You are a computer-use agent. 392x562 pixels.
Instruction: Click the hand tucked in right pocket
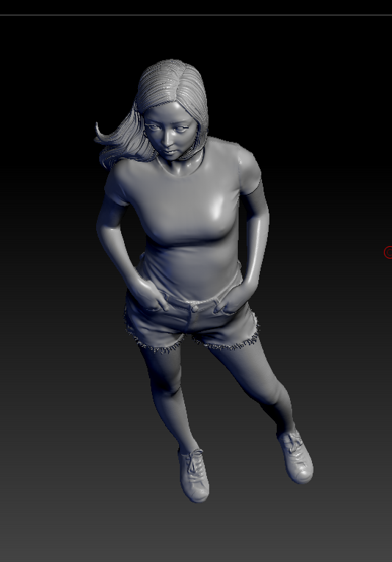pos(150,295)
